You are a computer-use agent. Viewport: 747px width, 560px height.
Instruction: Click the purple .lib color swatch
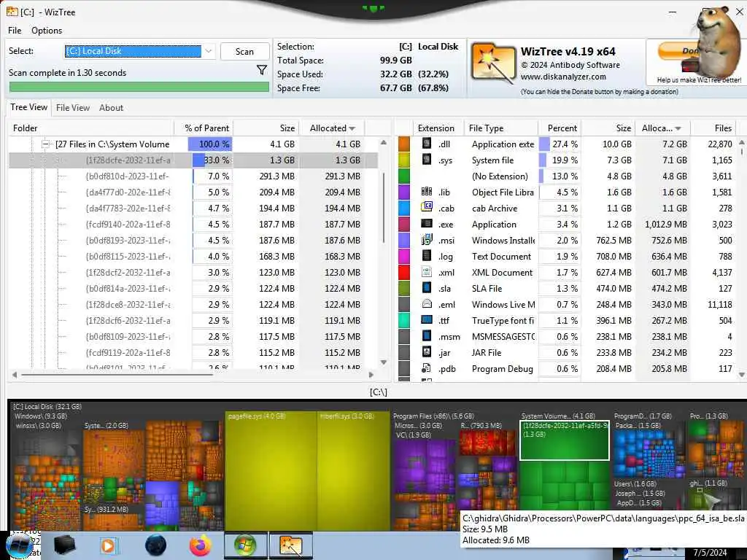(x=404, y=192)
